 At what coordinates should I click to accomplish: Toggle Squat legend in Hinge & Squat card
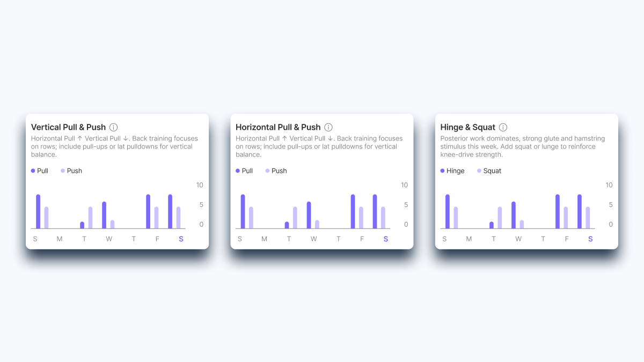pyautogui.click(x=489, y=171)
